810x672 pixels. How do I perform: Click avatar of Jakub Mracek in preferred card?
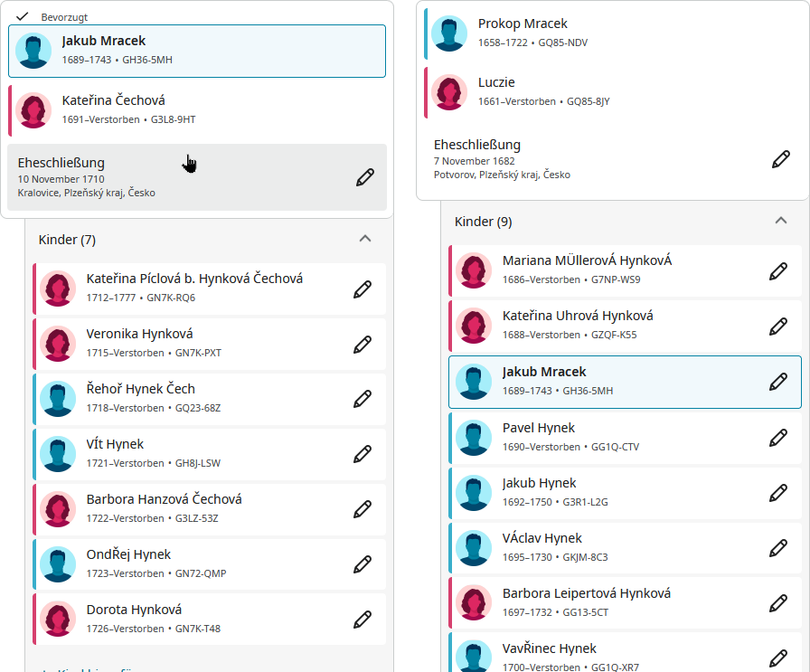(x=33, y=51)
